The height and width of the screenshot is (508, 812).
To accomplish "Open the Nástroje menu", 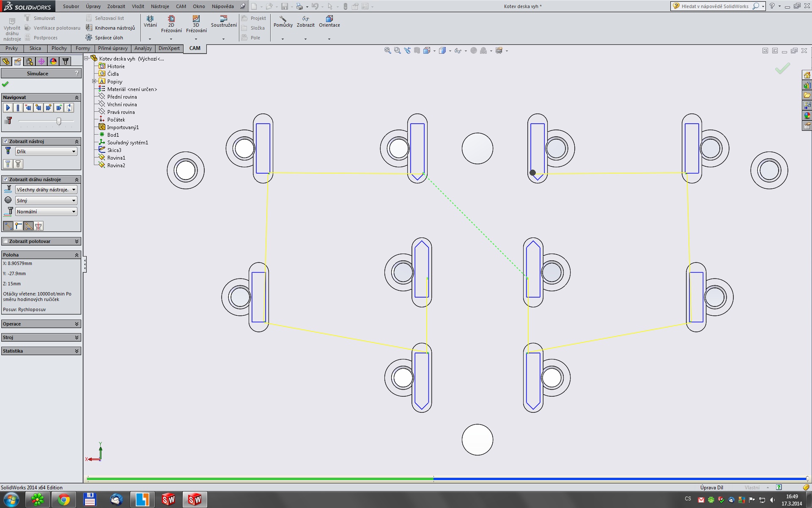I will click(x=159, y=6).
